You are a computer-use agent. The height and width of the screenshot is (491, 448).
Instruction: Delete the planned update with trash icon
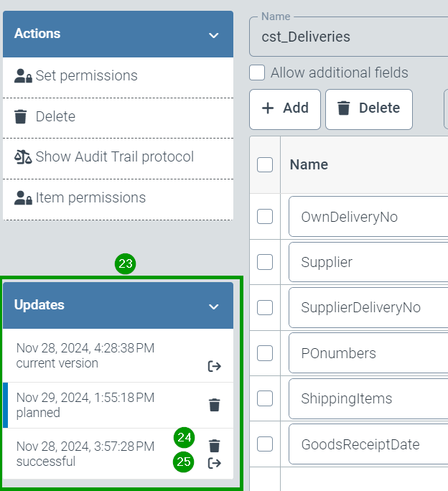214,405
